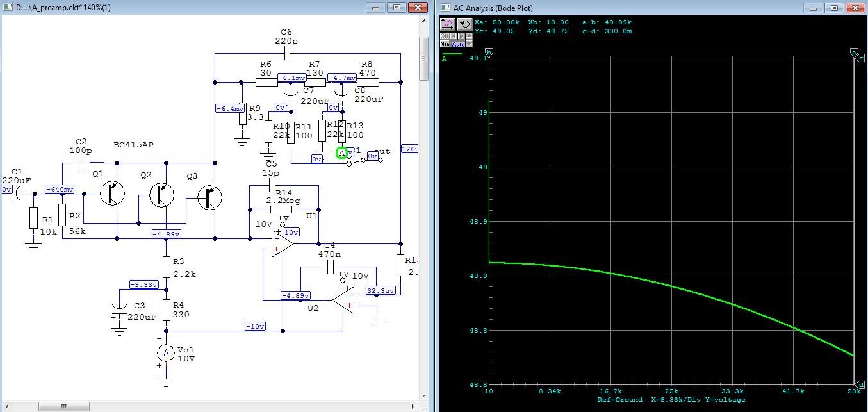Image resolution: width=868 pixels, height=412 pixels.
Task: Click the Vs1 10V voltage source symbol
Action: tap(165, 353)
